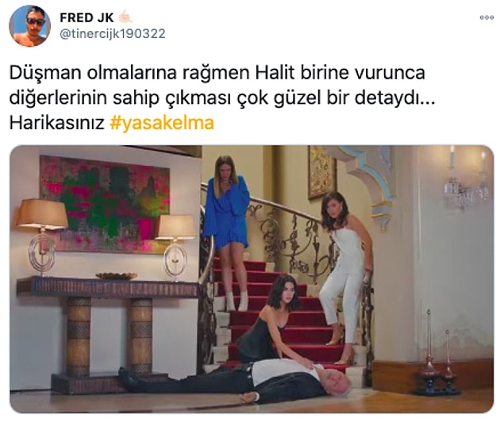The image size is (504, 422).
Task: Open the tweet's three-dot more options menu
Action: [487, 17]
